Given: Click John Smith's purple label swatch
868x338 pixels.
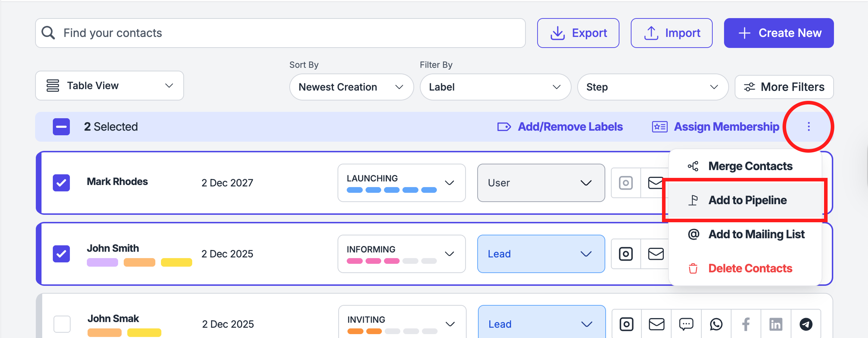Looking at the screenshot, I should click(102, 262).
